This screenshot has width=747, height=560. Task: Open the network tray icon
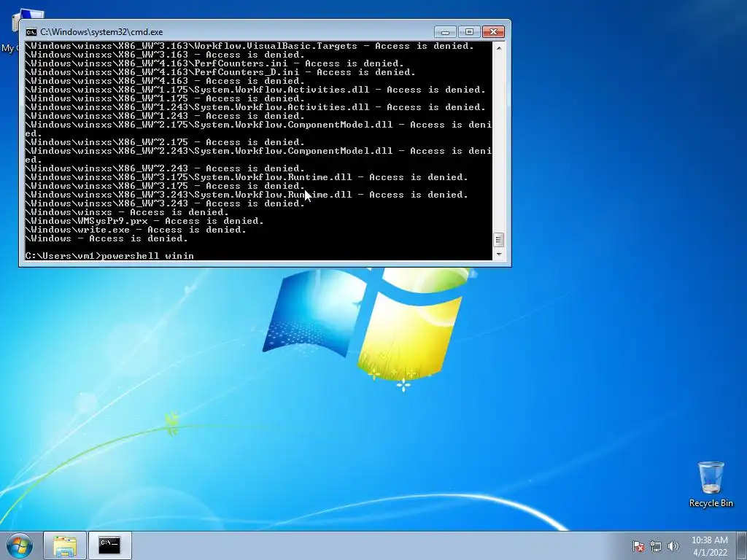(656, 546)
